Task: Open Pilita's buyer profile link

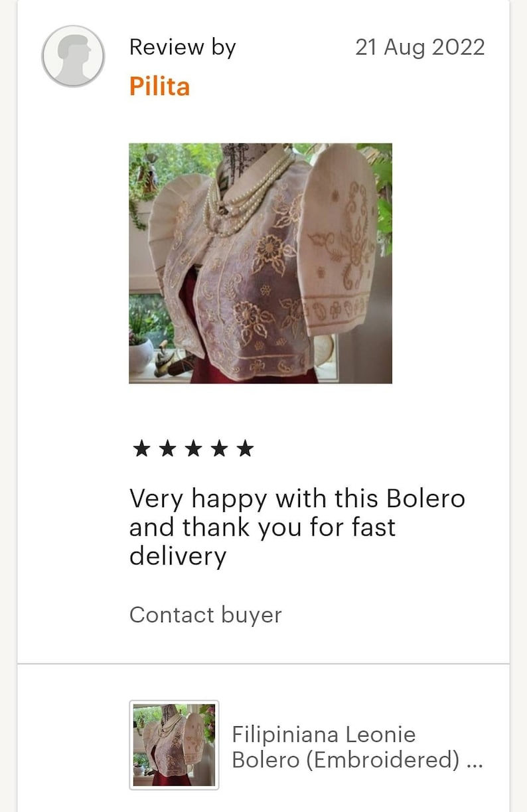Action: tap(159, 86)
